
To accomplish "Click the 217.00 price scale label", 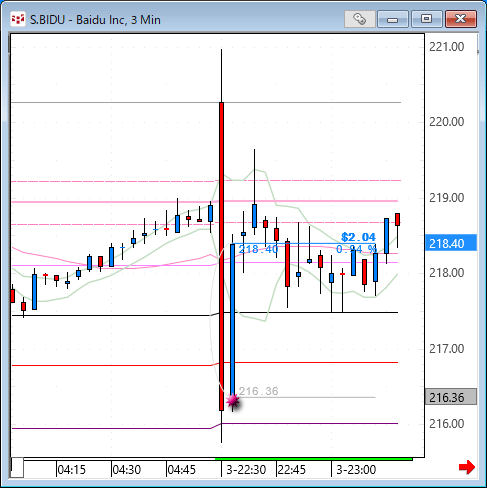I will tap(447, 349).
